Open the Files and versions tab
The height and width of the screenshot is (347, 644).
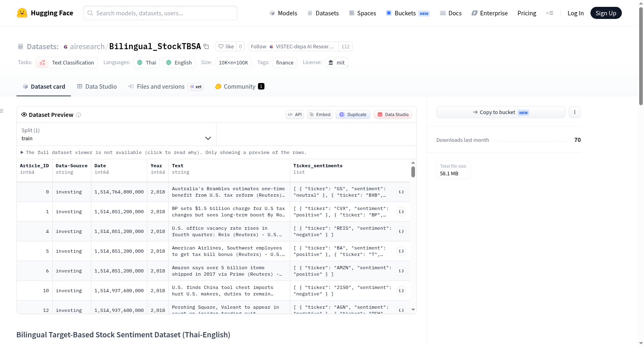[x=166, y=86]
